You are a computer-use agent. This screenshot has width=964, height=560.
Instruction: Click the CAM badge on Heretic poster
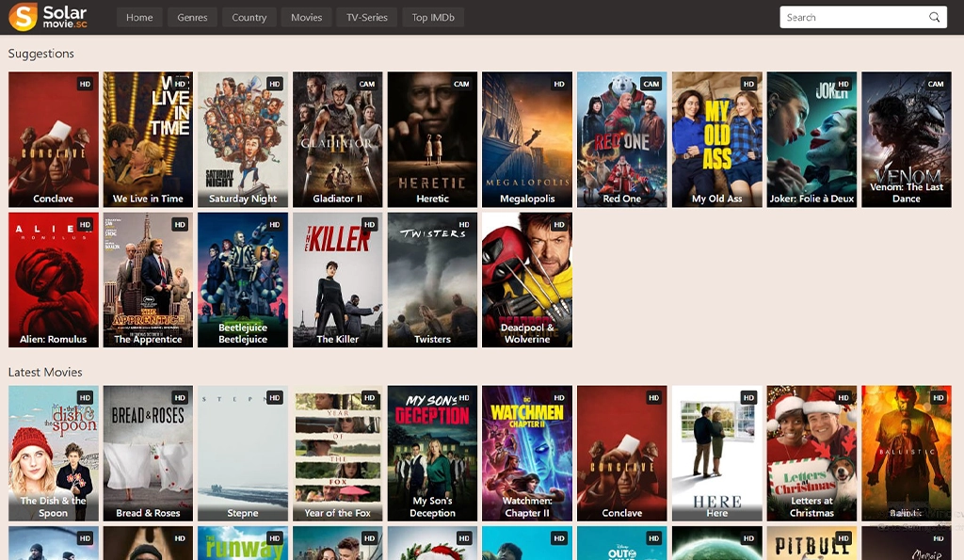(461, 84)
